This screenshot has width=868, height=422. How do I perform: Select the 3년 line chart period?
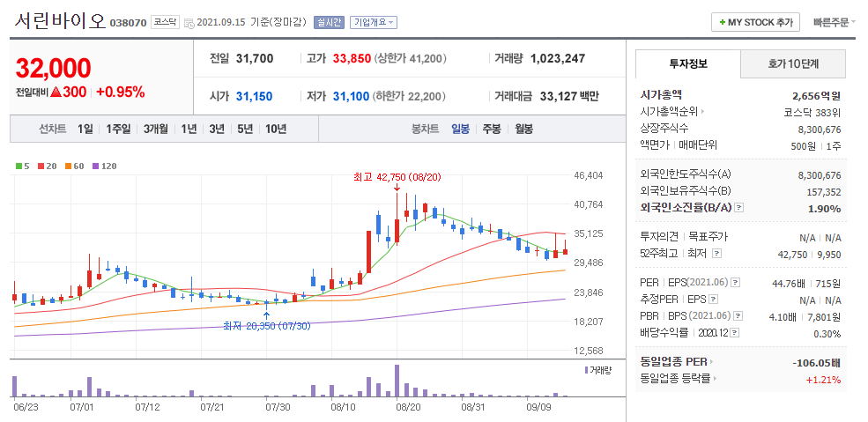[217, 129]
